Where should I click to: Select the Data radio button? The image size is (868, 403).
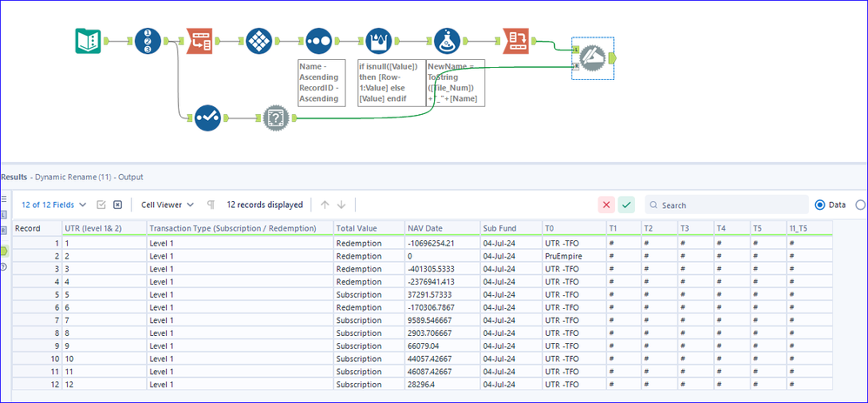tap(820, 205)
